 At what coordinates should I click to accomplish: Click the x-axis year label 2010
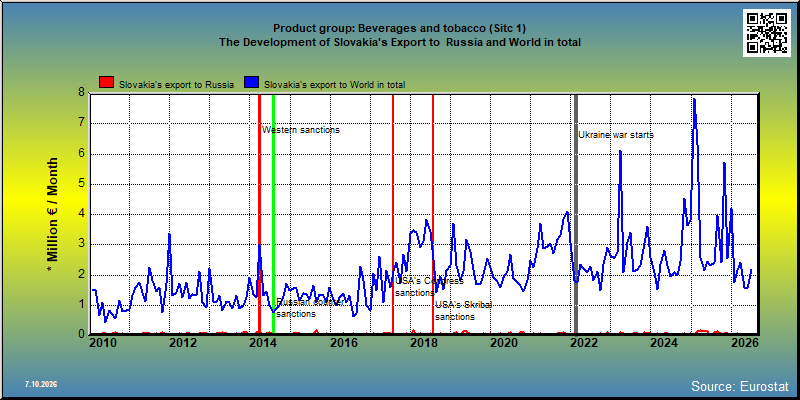pyautogui.click(x=103, y=342)
